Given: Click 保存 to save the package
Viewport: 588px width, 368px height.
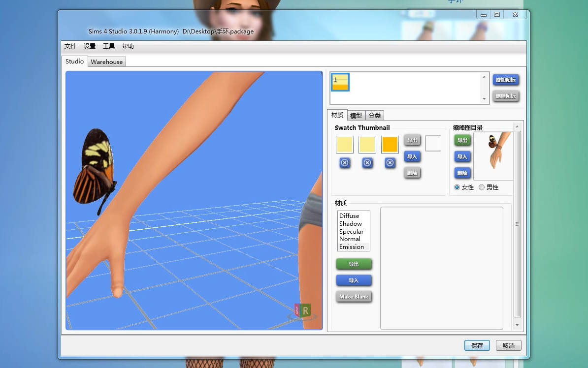Looking at the screenshot, I should 477,345.
